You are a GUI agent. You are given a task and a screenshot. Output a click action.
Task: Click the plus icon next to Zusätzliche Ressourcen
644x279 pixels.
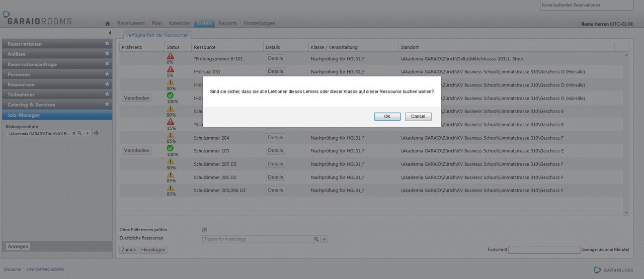pyautogui.click(x=324, y=239)
